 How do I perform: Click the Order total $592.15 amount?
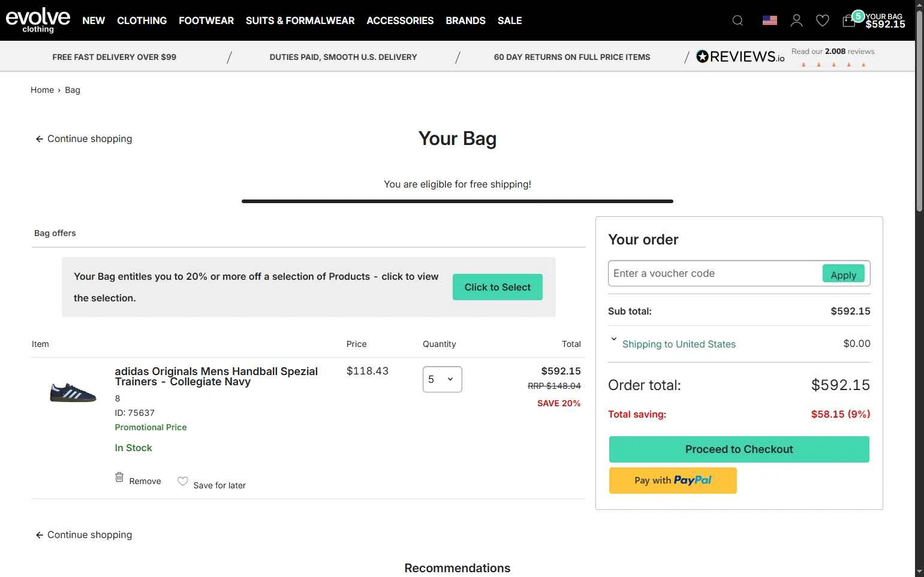click(841, 385)
